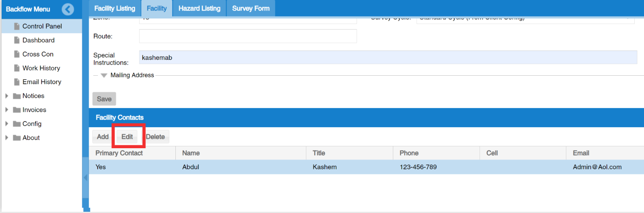
Task: Click Delete in Facility Contacts
Action: (x=155, y=137)
